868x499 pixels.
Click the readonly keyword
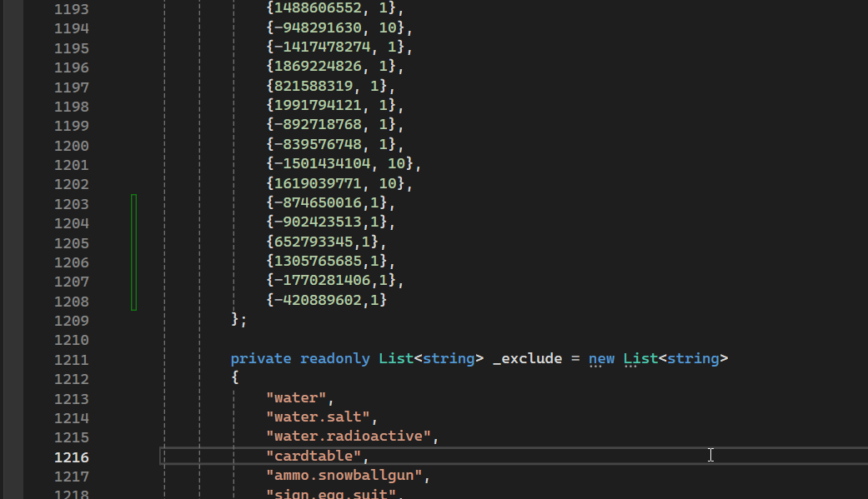point(334,359)
